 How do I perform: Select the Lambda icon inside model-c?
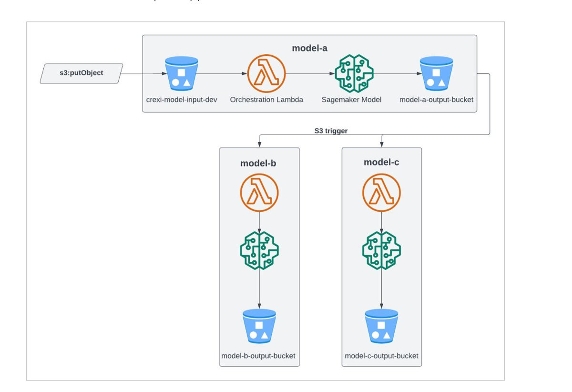click(381, 193)
